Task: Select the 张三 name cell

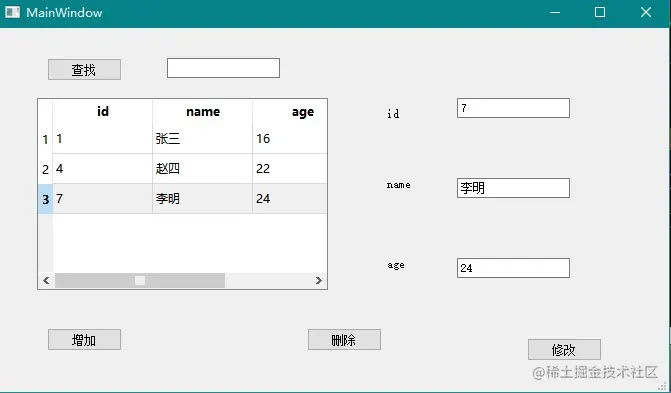Action: [202, 139]
